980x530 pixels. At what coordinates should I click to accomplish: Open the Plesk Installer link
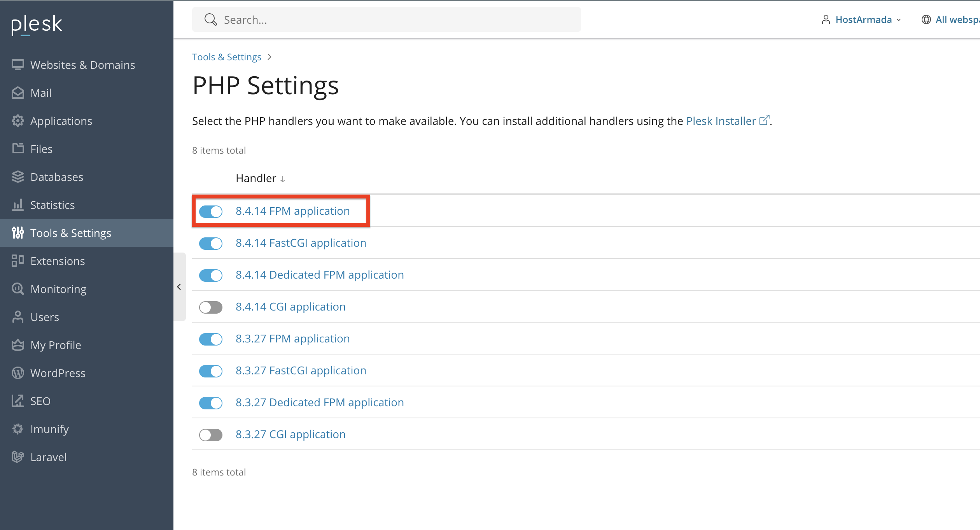pos(728,121)
